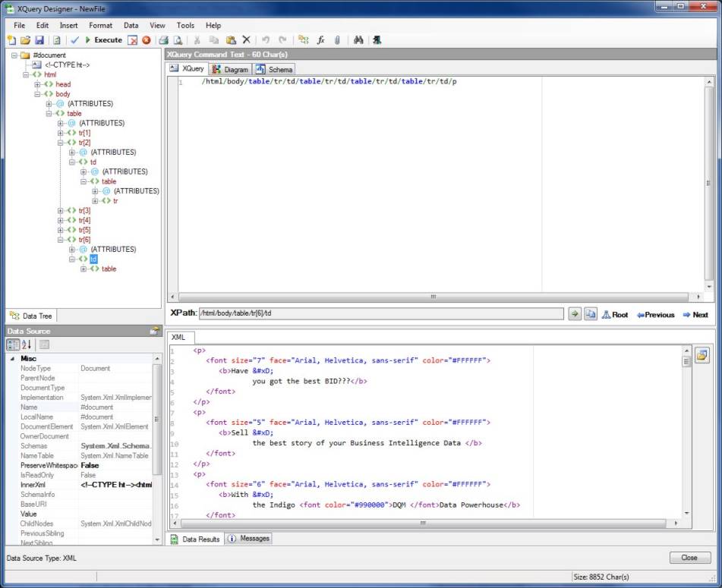The height and width of the screenshot is (588, 722).
Task: Click the validate checkmark icon
Action: click(x=74, y=40)
